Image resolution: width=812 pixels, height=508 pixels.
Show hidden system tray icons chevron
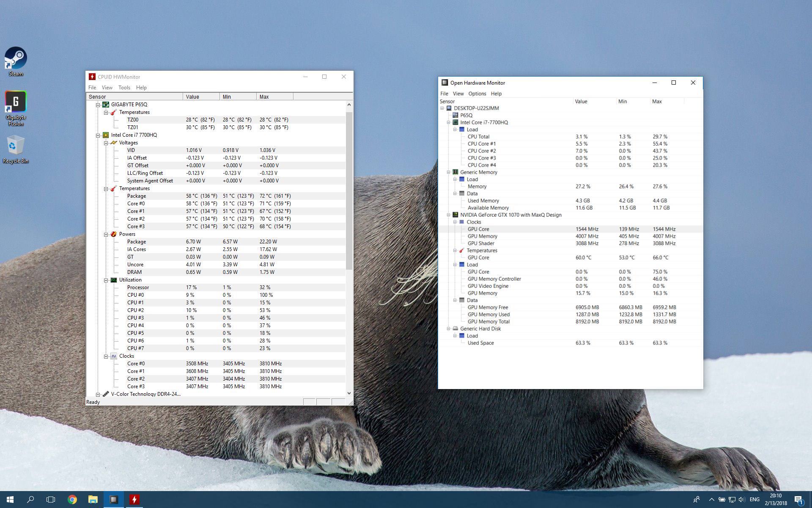[x=711, y=500]
